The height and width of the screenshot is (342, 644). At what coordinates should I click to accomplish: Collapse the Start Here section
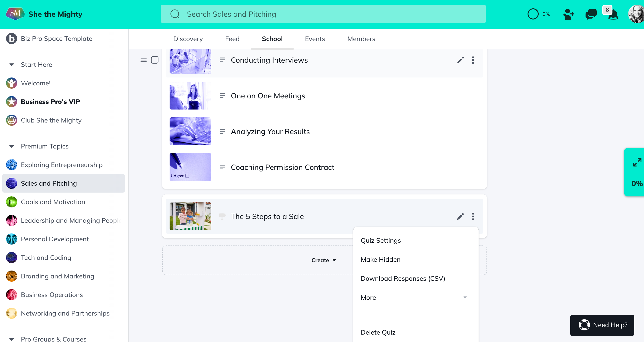(x=12, y=65)
